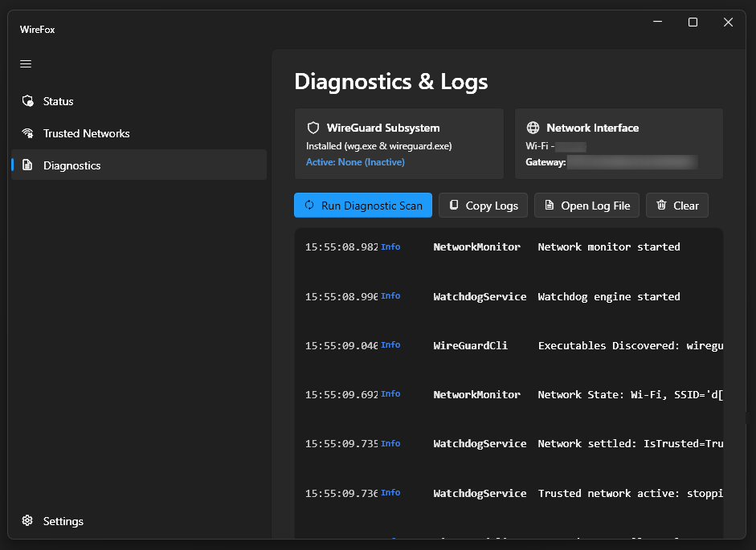Click the WireGuard Subsystem heading
Viewport: 756px width, 550px height.
click(383, 128)
